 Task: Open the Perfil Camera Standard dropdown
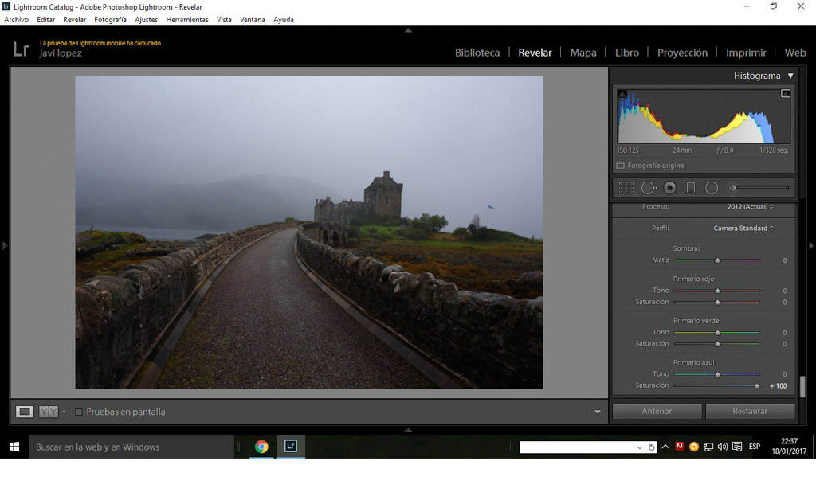coord(743,228)
